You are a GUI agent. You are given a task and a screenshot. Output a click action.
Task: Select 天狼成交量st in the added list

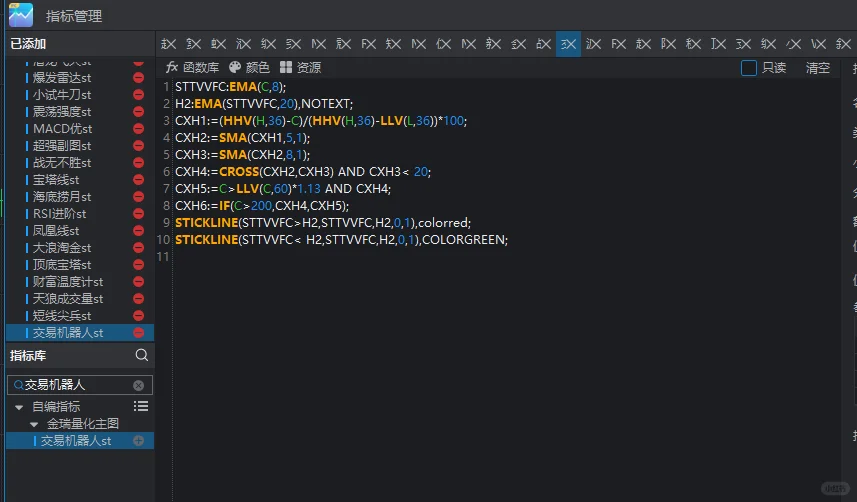click(x=68, y=298)
